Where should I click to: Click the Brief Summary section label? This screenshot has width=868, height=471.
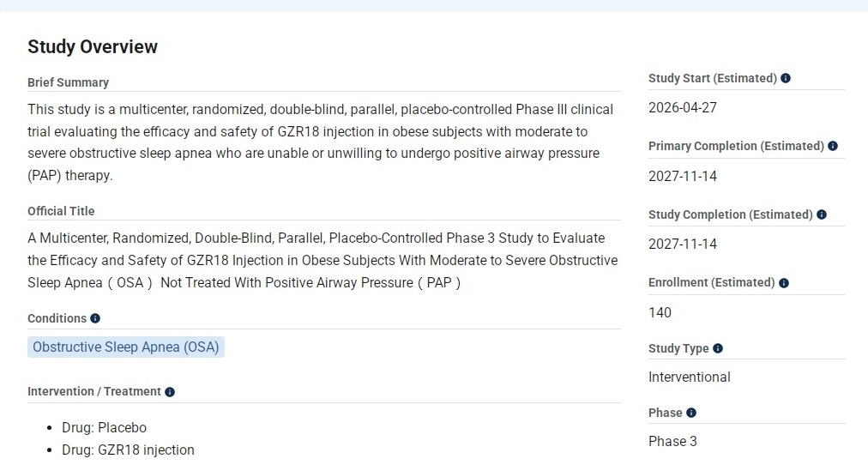pyautogui.click(x=68, y=82)
